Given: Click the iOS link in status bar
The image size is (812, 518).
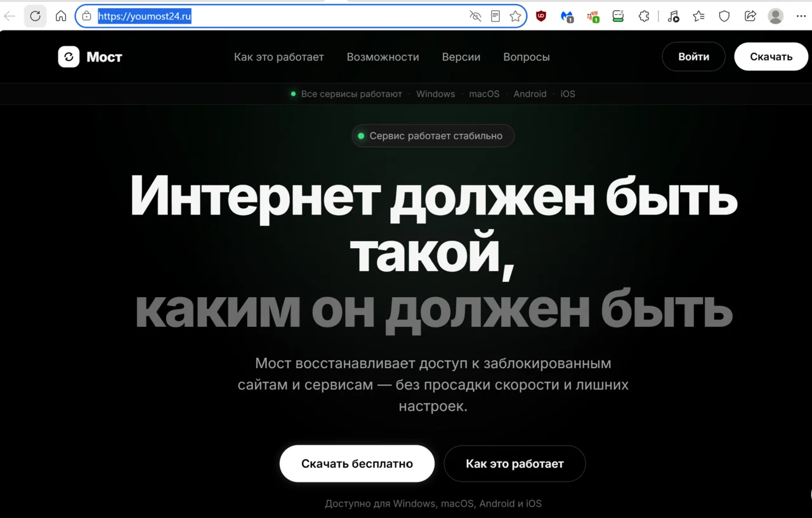Looking at the screenshot, I should coord(568,94).
